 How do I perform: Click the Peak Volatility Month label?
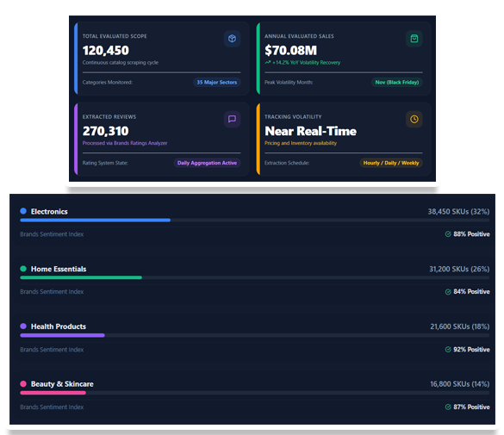tap(289, 82)
